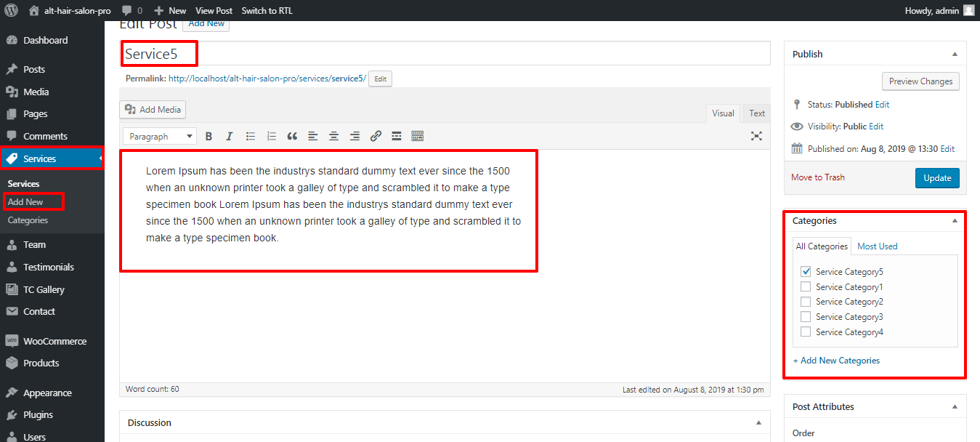The image size is (980, 442).
Task: Click Move to Trash
Action: [x=818, y=177]
